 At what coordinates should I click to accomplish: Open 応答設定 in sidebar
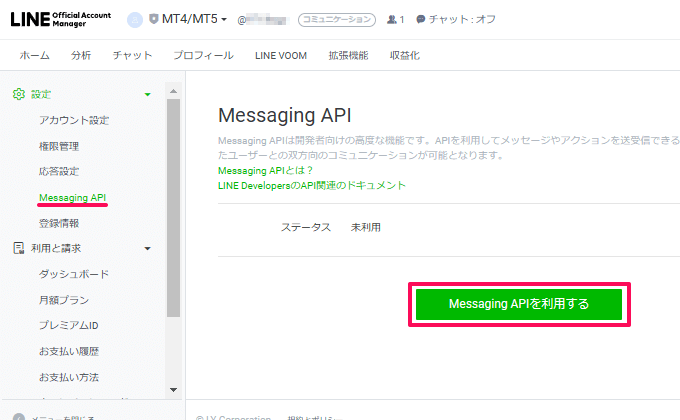(59, 171)
